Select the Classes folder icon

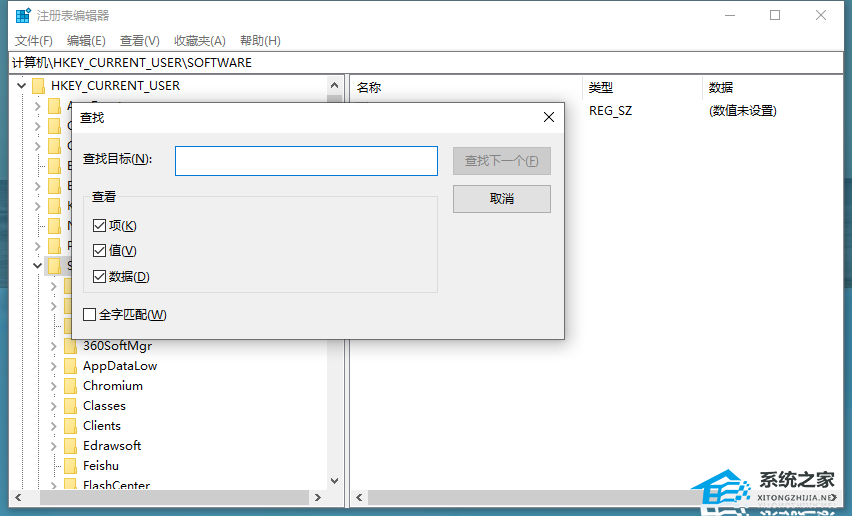pyautogui.click(x=71, y=406)
